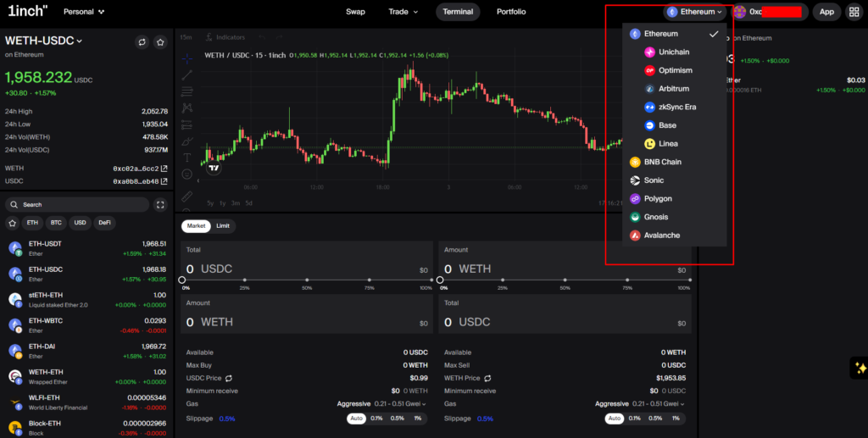Image resolution: width=868 pixels, height=438 pixels.
Task: Click the swap pair direction icon
Action: point(142,42)
